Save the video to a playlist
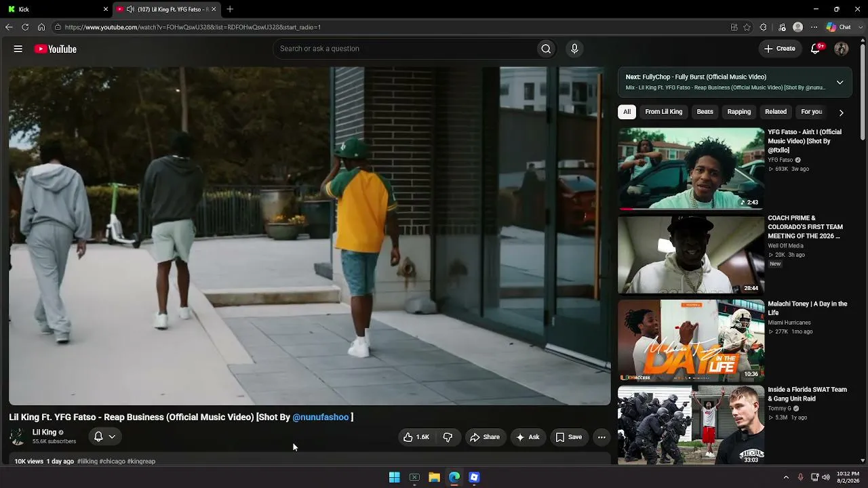This screenshot has height=488, width=868. click(569, 437)
